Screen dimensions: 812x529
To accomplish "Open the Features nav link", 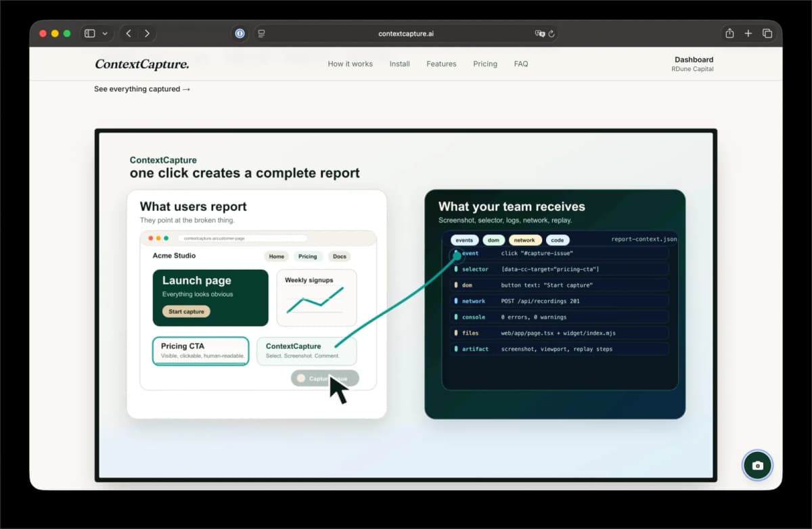I will pyautogui.click(x=441, y=64).
